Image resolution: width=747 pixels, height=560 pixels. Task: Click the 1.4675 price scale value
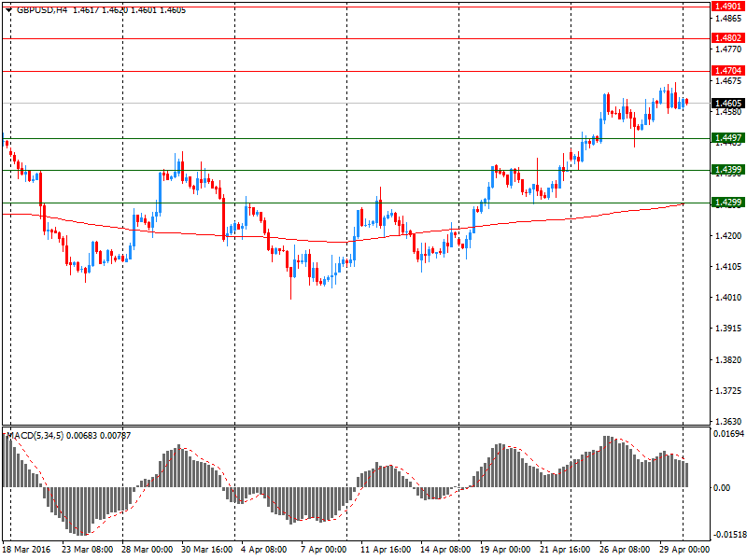pos(728,81)
